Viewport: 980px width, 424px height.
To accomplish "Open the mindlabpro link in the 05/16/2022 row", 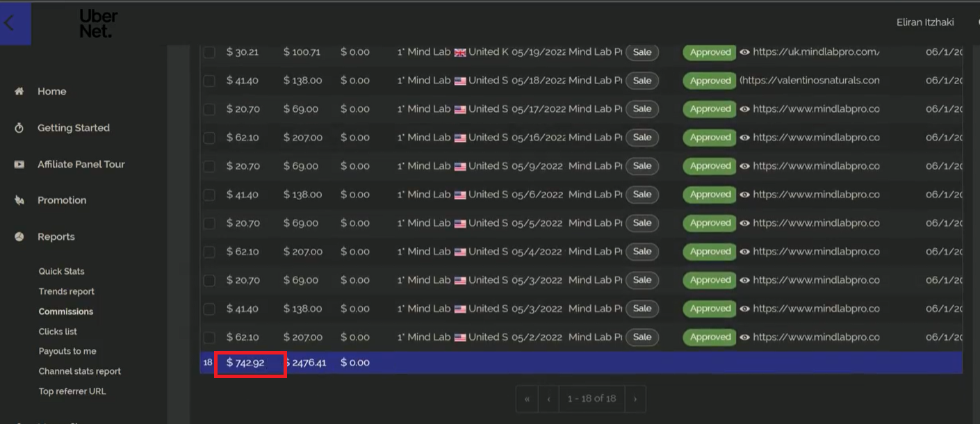I will click(816, 138).
